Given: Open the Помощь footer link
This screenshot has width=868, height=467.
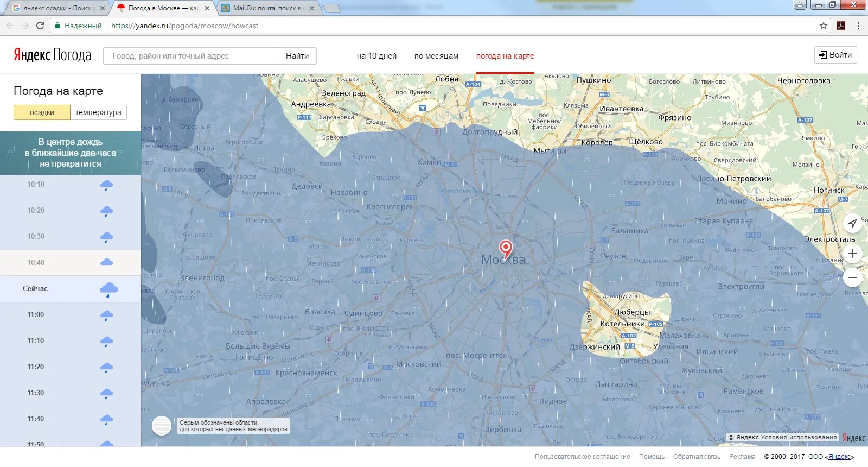Looking at the screenshot, I should tap(652, 457).
